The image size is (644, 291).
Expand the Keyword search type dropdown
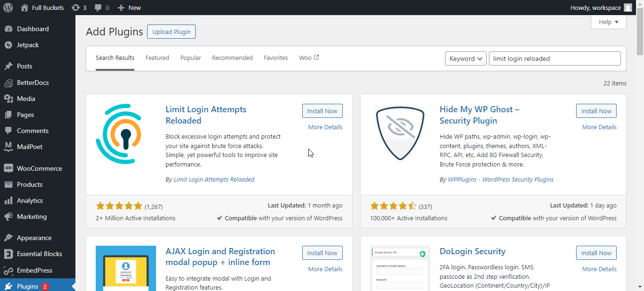[465, 58]
